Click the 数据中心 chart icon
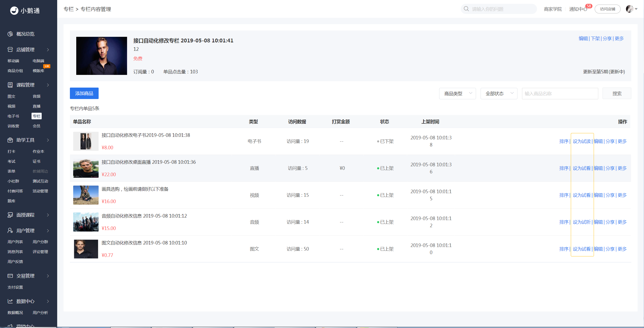Screen dimensions: 644x328 click(x=10, y=301)
